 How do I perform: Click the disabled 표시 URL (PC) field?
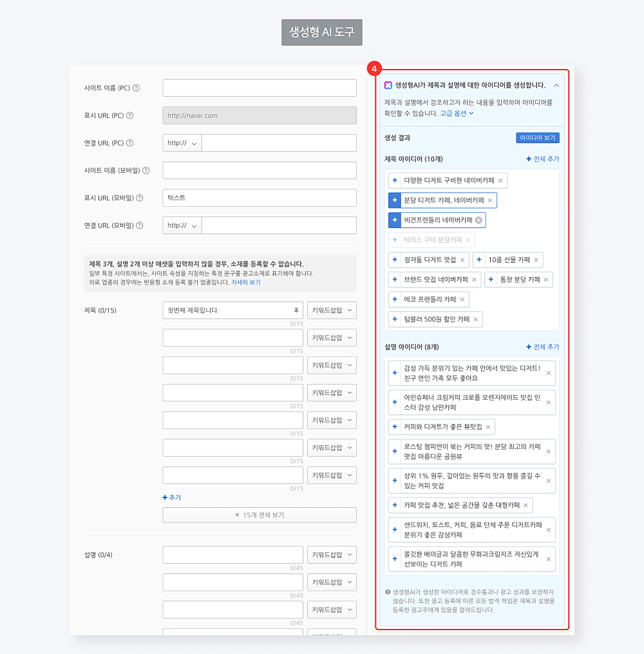[x=260, y=115]
